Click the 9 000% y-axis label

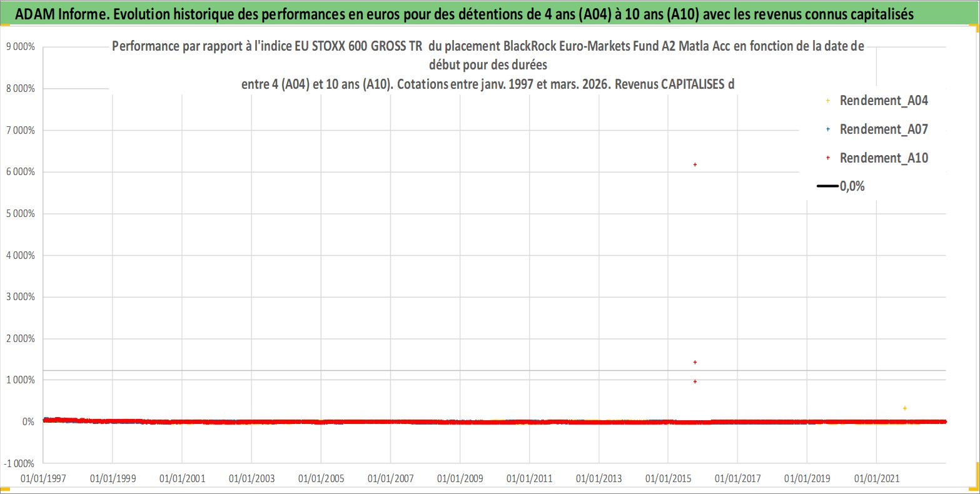point(19,47)
